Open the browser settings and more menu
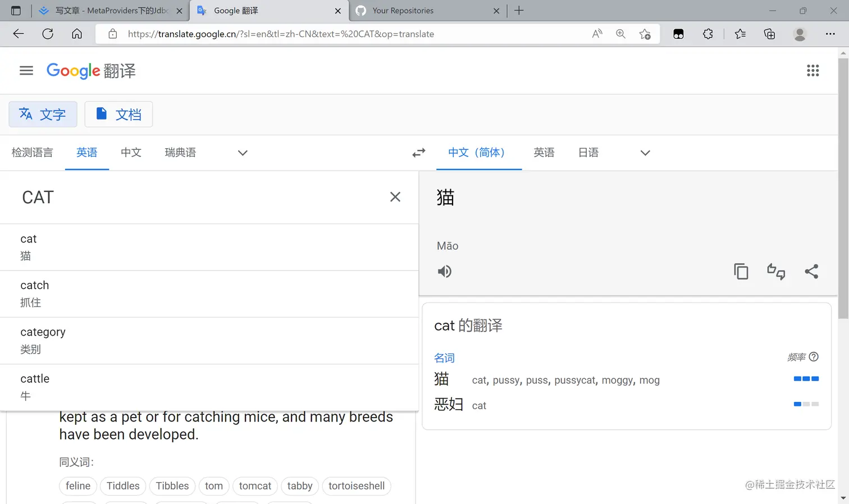The height and width of the screenshot is (504, 849). click(830, 34)
